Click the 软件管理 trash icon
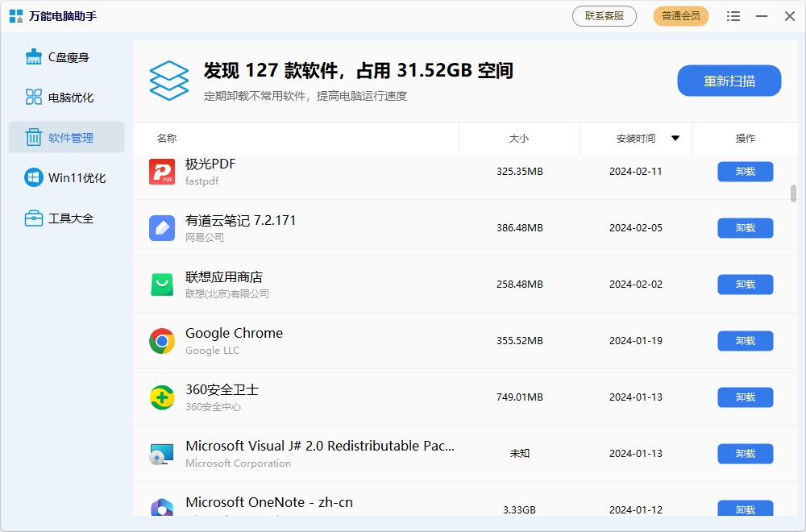Screen dimensions: 806x532 33,137
